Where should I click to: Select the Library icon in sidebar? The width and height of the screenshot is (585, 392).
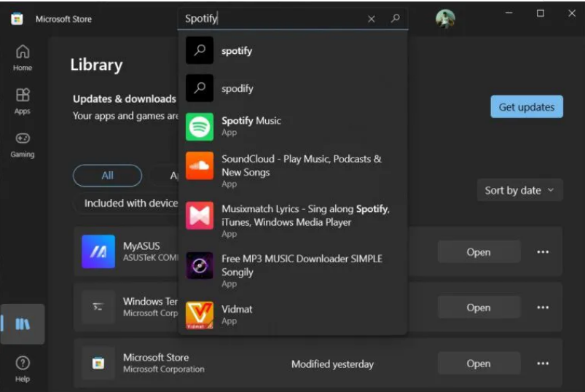[23, 324]
